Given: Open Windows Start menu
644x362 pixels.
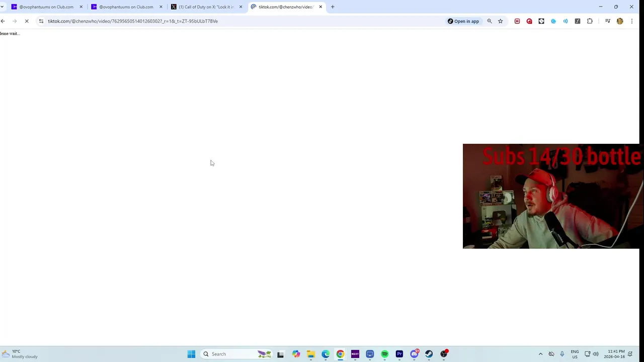Looking at the screenshot, I should [191, 354].
